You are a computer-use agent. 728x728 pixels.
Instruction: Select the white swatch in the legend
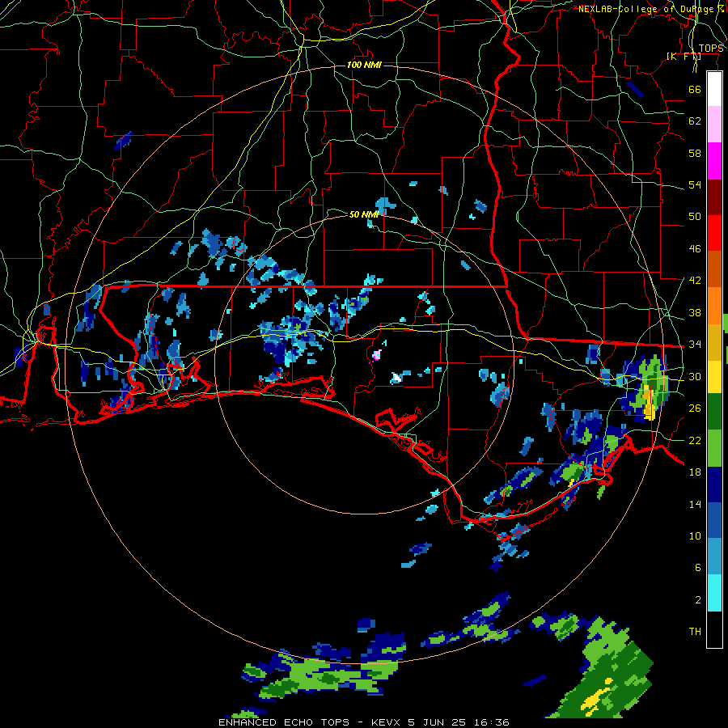click(x=714, y=89)
